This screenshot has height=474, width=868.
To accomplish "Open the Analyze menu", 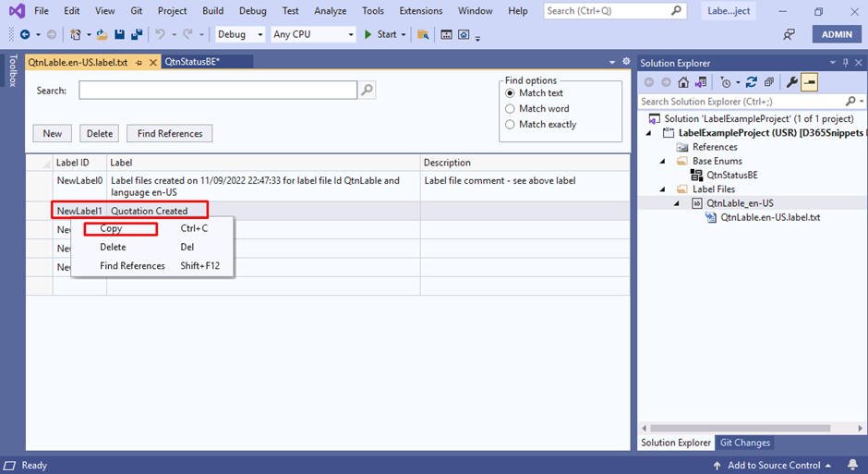I will (x=331, y=10).
